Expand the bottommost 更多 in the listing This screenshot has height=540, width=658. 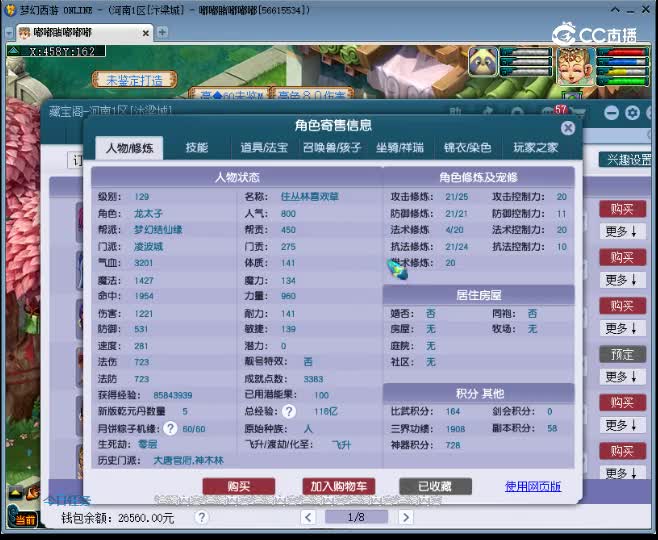tap(622, 473)
